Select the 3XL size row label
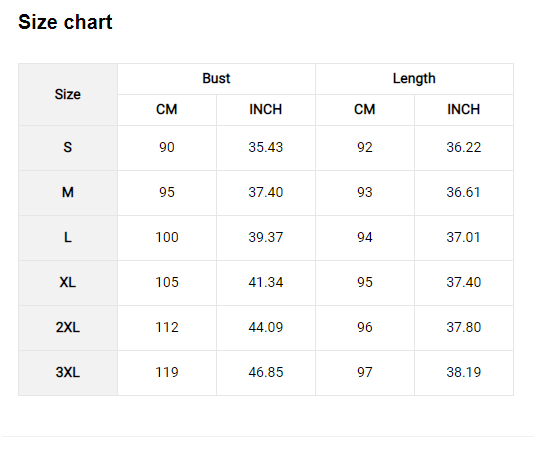Viewport: 534px width, 449px height. coord(68,372)
